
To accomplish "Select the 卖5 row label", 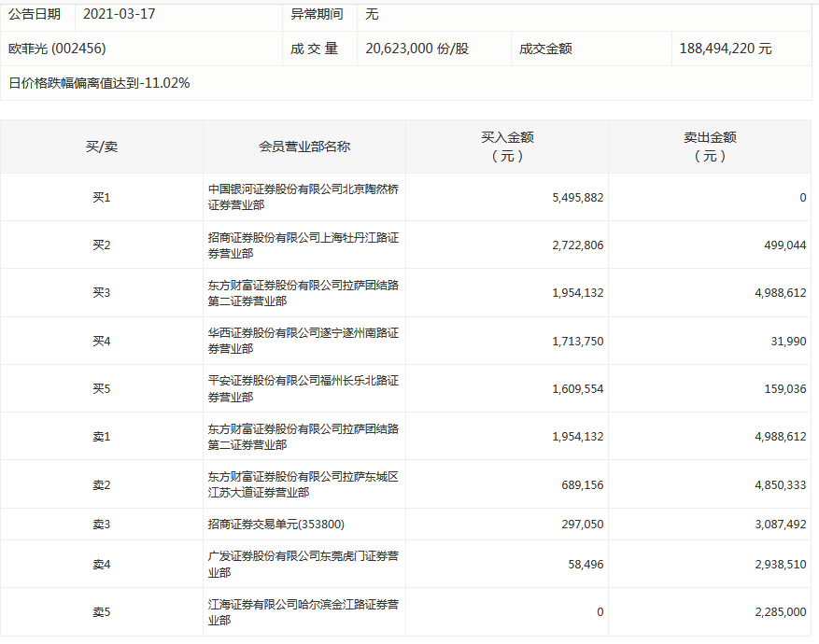I will pos(102,612).
